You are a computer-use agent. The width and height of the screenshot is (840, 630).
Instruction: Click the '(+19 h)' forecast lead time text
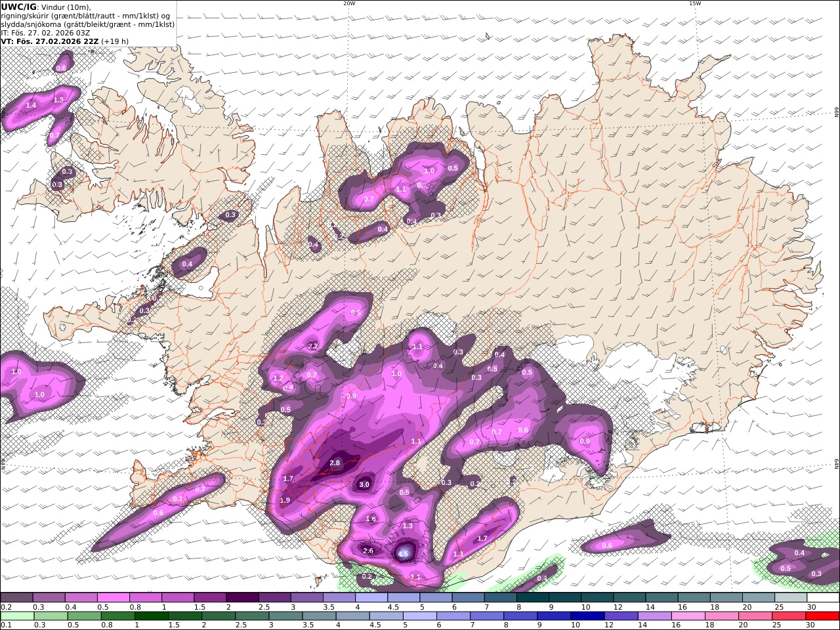pos(115,41)
